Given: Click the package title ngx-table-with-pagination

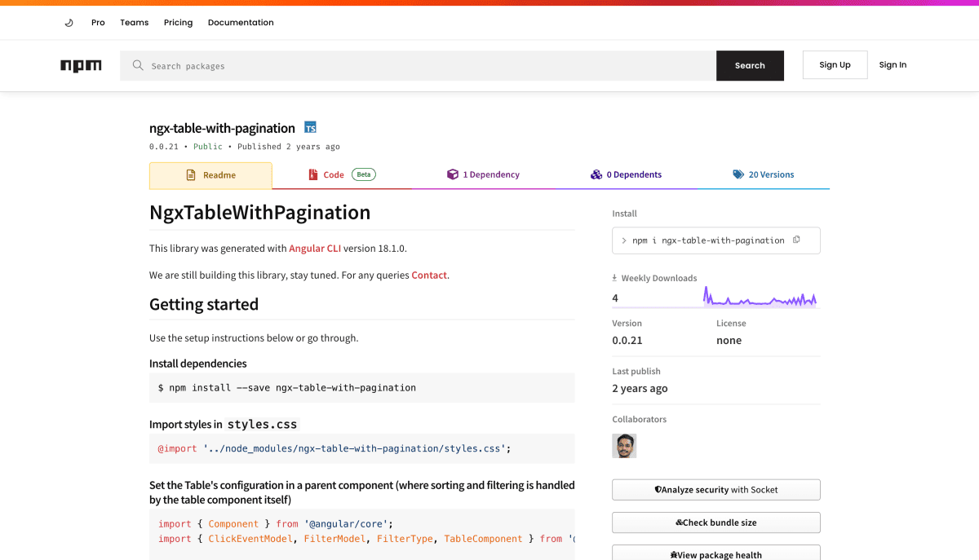Looking at the screenshot, I should click(x=222, y=128).
